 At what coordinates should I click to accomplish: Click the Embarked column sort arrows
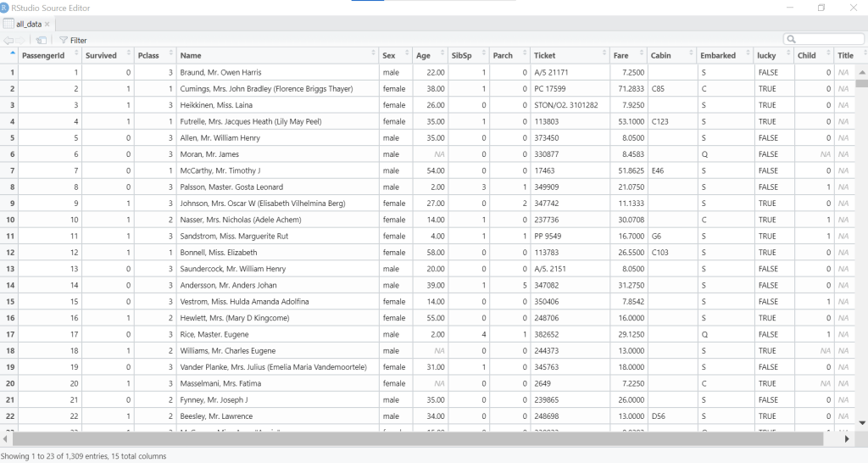click(747, 55)
